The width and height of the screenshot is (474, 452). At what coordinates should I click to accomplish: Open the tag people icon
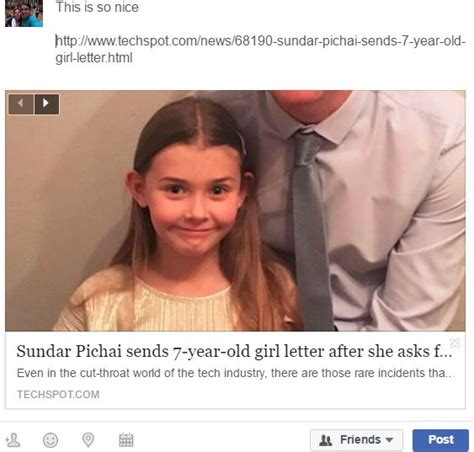point(13,440)
